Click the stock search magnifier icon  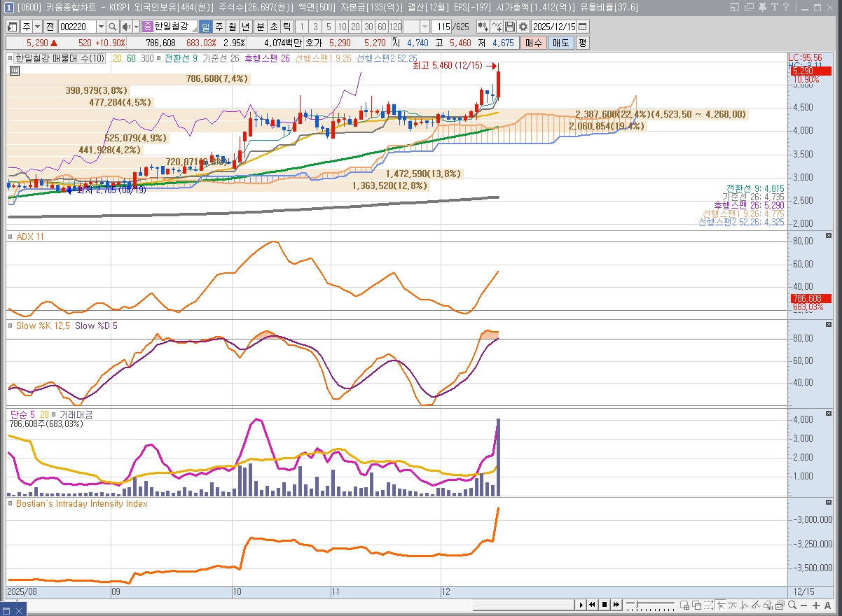(112, 27)
